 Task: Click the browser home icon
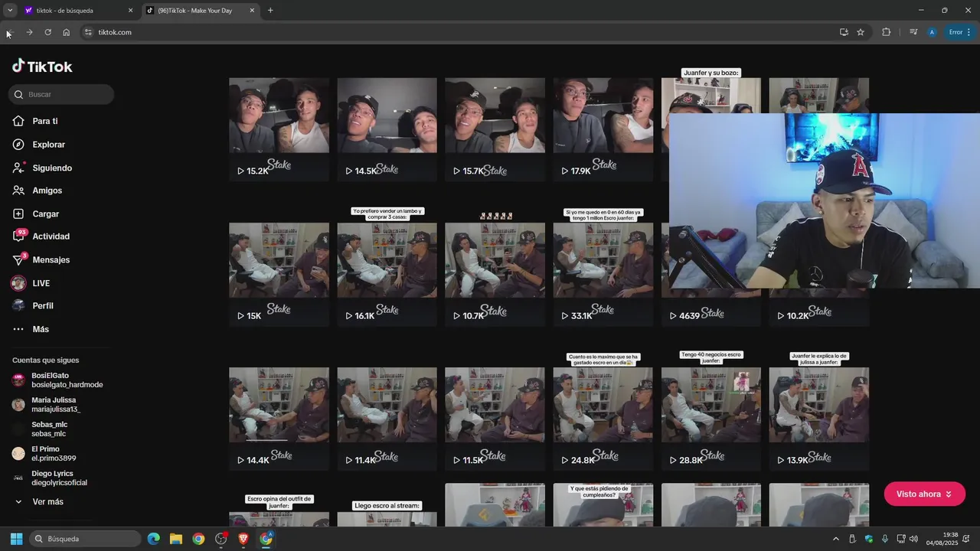66,32
